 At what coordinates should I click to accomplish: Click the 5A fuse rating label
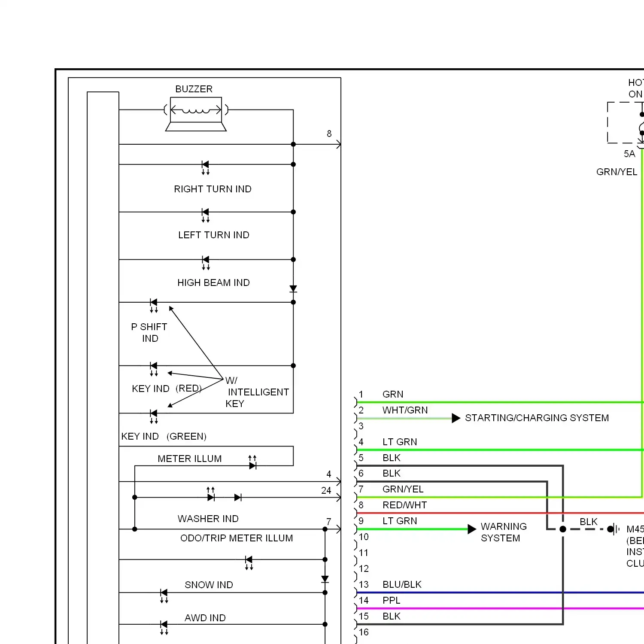[629, 154]
